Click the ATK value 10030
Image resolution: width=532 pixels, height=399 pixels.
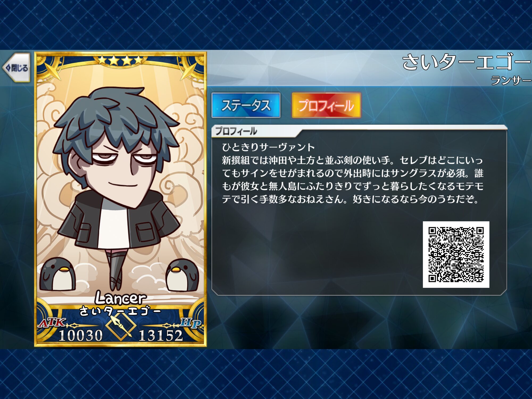point(81,335)
